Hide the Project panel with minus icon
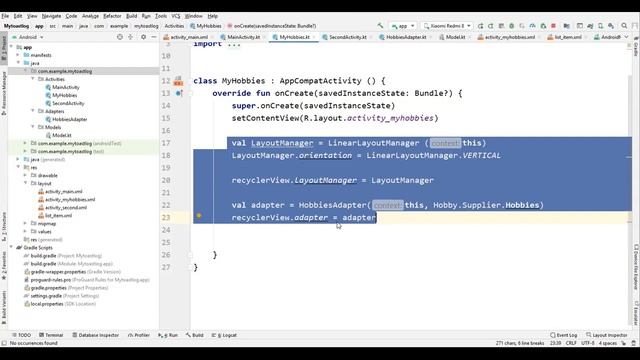This screenshot has width=640, height=360. coord(154,37)
